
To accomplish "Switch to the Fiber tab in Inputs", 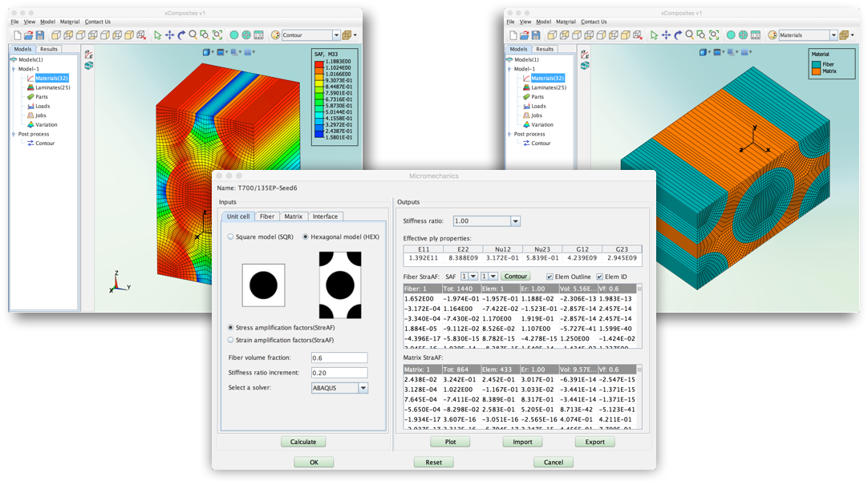I will point(266,216).
